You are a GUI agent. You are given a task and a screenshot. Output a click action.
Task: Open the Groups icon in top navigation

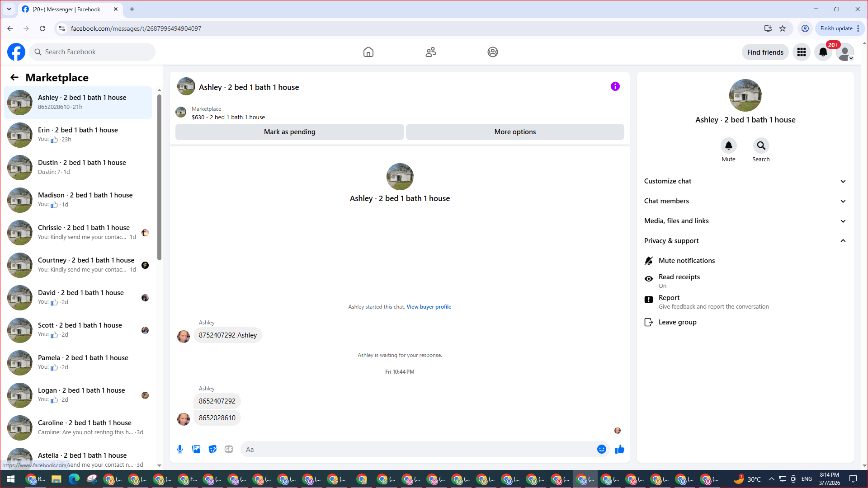pyautogui.click(x=493, y=52)
